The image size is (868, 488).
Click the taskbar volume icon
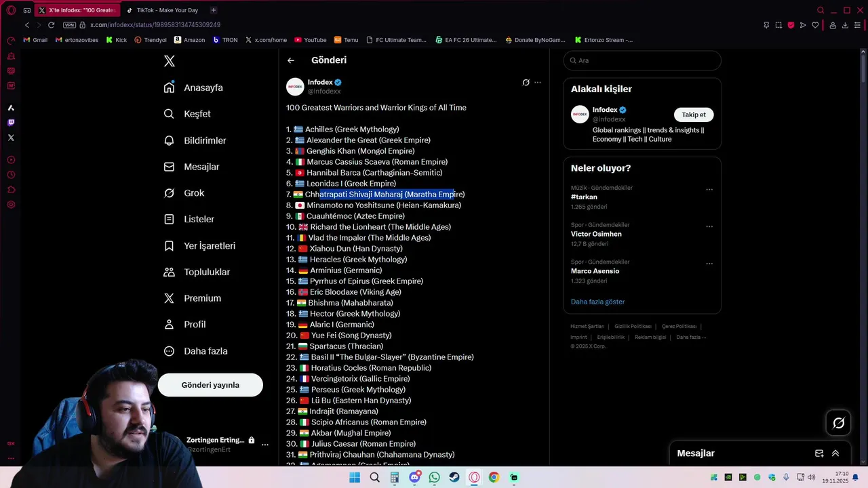[x=812, y=477]
